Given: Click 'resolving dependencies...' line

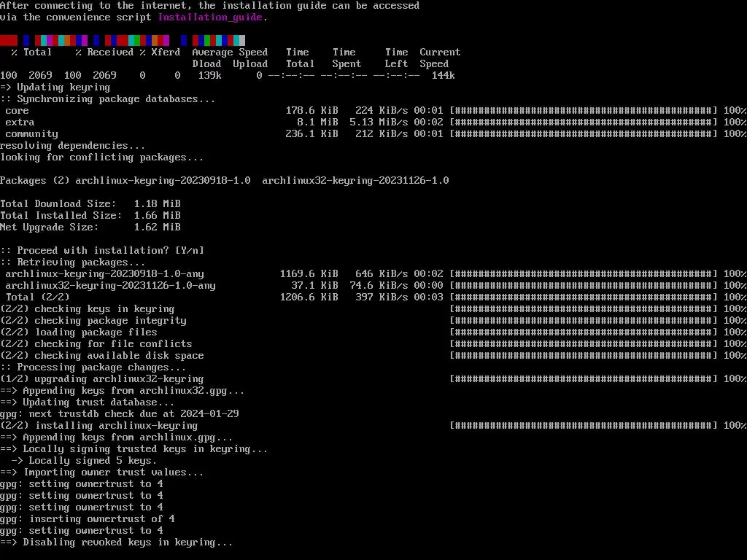Looking at the screenshot, I should click(x=72, y=146).
